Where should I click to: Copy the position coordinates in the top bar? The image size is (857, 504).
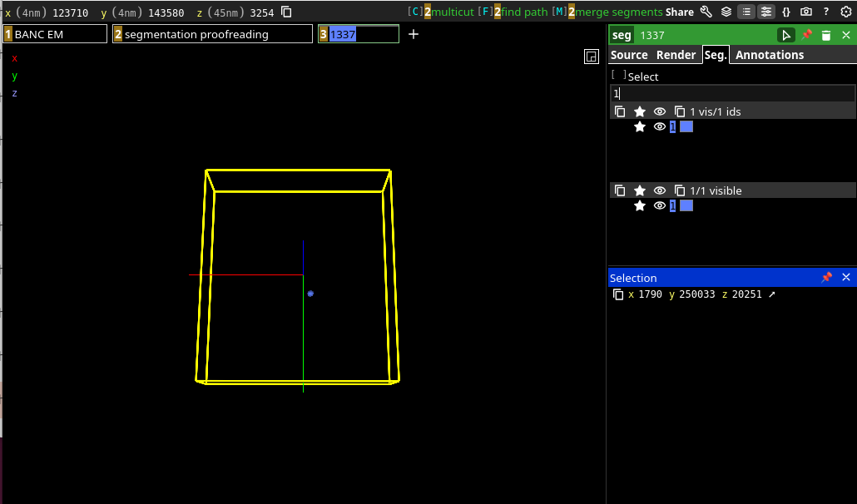(286, 12)
